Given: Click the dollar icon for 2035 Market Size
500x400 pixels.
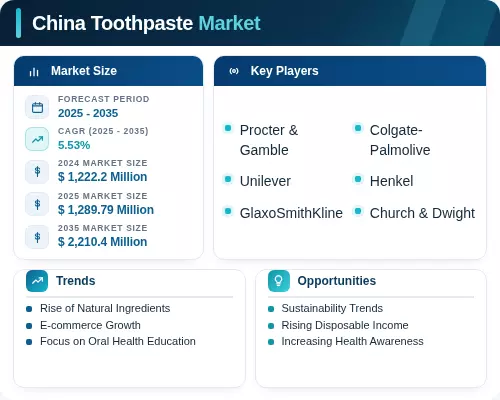Looking at the screenshot, I should coord(37,237).
